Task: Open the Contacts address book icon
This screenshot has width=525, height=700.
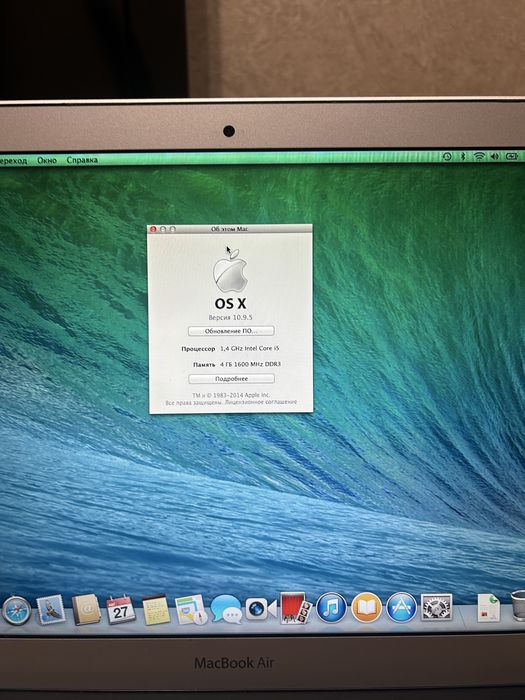Action: click(x=86, y=609)
